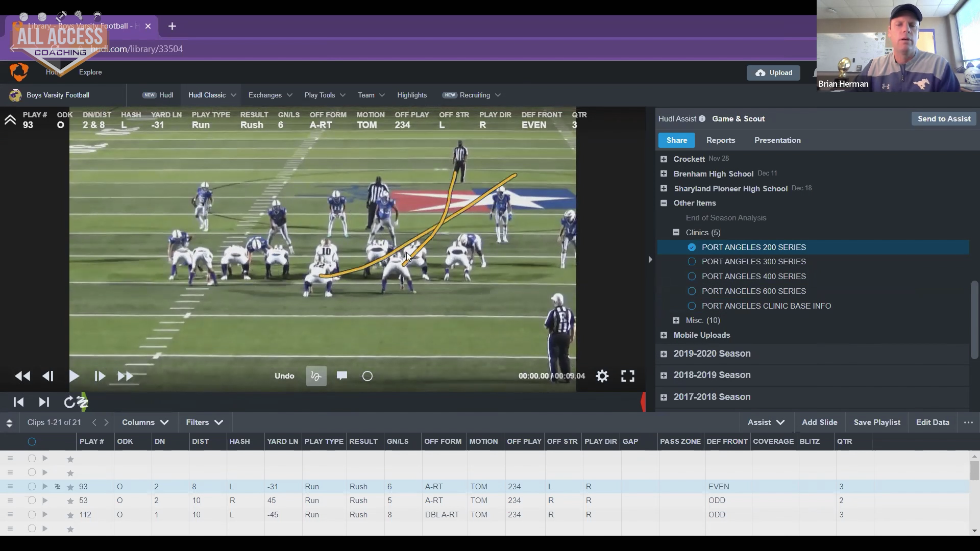Image resolution: width=980 pixels, height=551 pixels.
Task: Click the fast forward playback icon
Action: tap(126, 377)
